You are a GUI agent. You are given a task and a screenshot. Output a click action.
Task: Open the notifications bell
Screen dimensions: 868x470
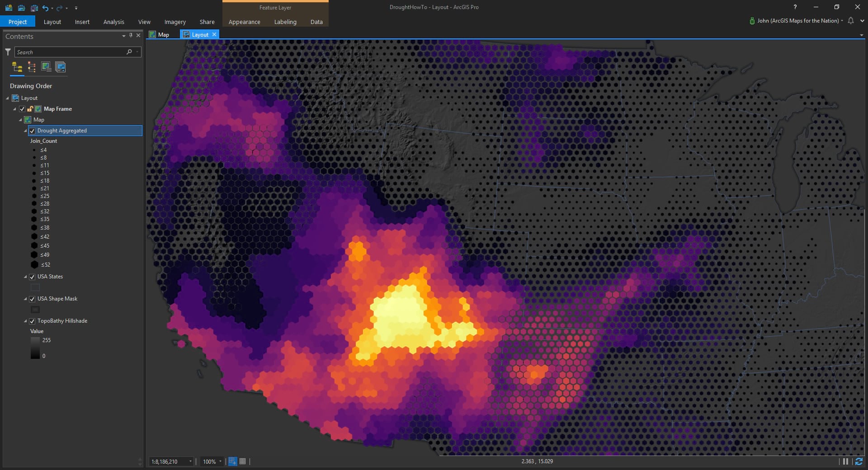click(851, 21)
